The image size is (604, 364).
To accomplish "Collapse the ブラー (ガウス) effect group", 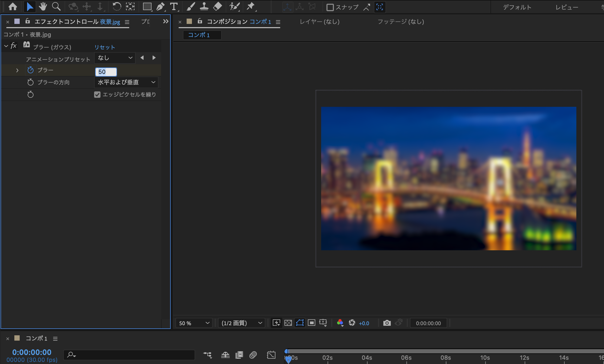I will click(6, 46).
